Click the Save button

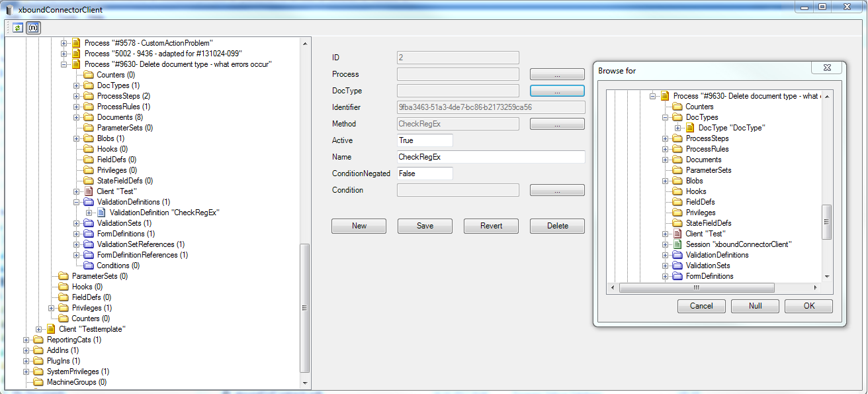[x=425, y=226]
